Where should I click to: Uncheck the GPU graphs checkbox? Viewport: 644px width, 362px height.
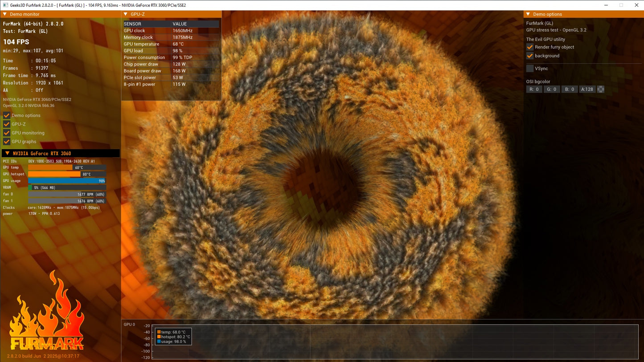tap(7, 142)
